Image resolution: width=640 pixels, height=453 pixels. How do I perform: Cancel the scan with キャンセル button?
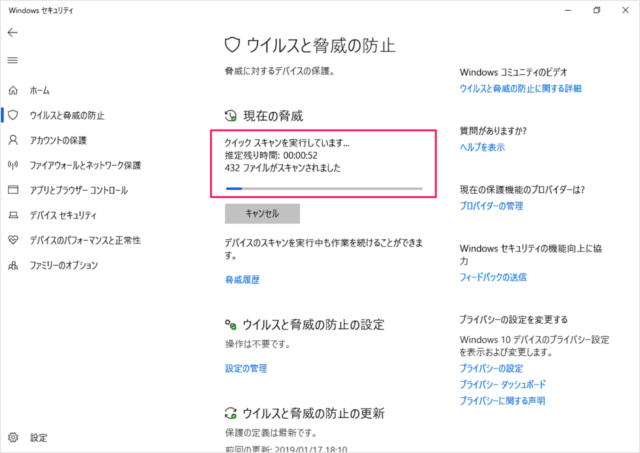(262, 213)
